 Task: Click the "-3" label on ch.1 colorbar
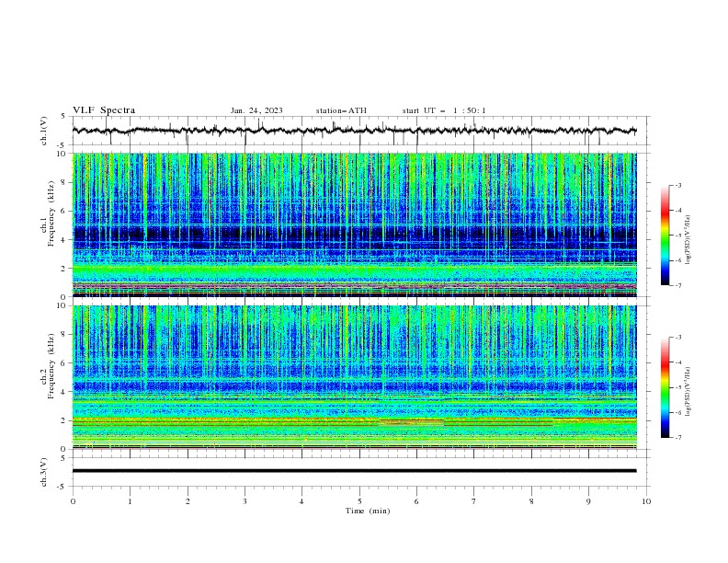pos(677,185)
